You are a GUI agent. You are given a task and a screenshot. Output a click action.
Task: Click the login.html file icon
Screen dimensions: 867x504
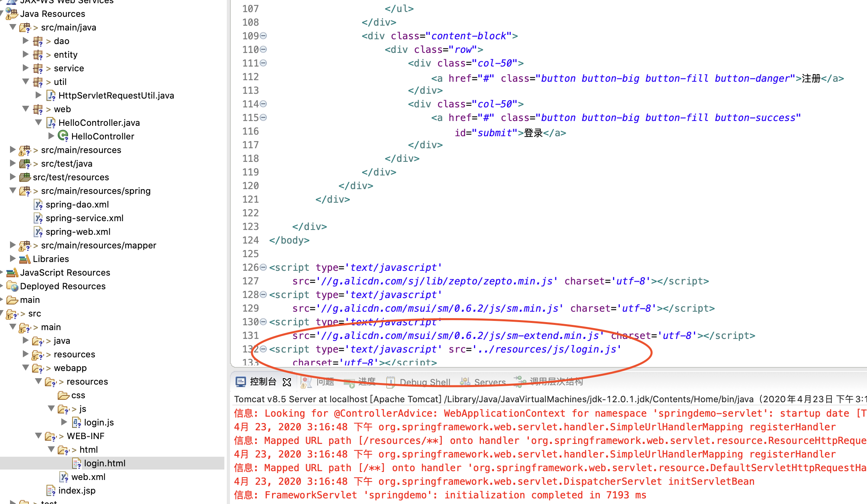point(77,463)
